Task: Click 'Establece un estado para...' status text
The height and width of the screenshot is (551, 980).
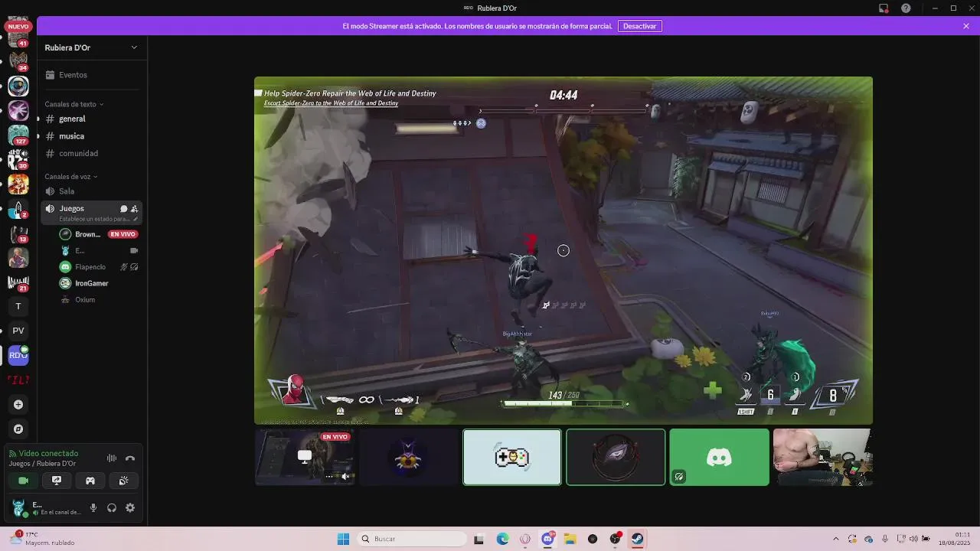Action: [94, 219]
